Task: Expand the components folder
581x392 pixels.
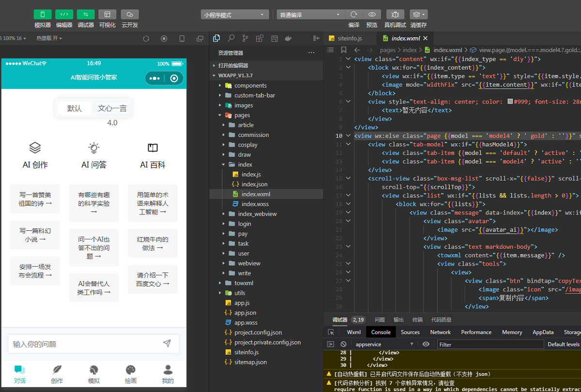Action: point(250,86)
